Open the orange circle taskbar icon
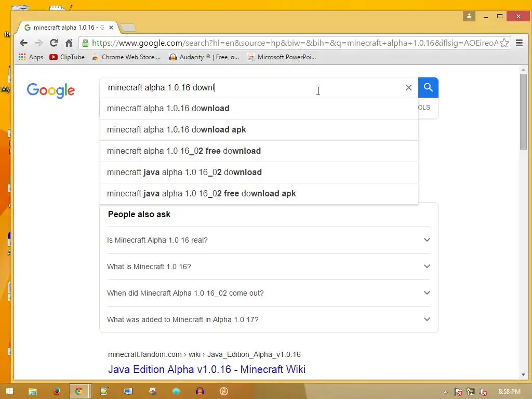This screenshot has width=532, height=399. pos(223,391)
